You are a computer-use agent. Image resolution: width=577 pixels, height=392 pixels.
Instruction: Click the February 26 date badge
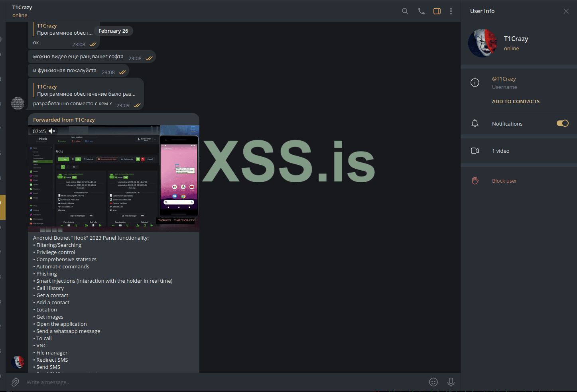113,31
